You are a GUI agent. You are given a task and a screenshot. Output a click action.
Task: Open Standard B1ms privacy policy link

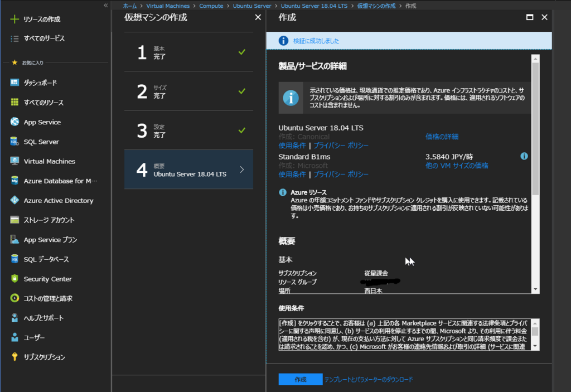(x=341, y=175)
